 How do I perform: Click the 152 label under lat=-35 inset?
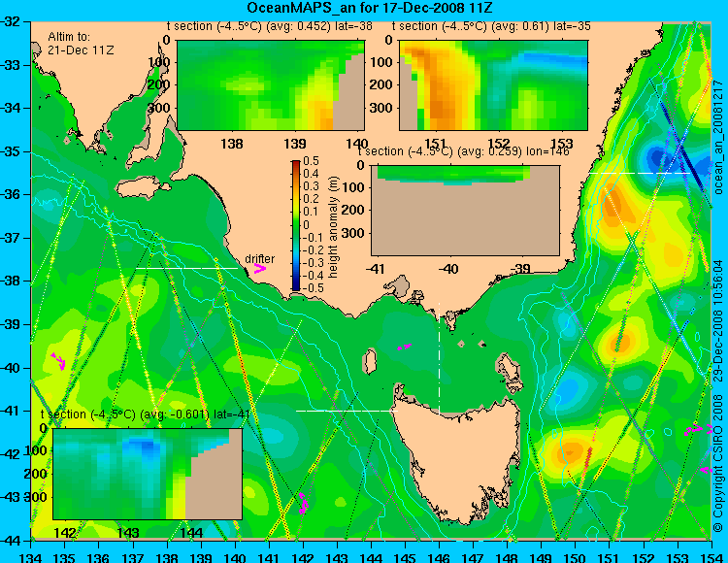499,144
